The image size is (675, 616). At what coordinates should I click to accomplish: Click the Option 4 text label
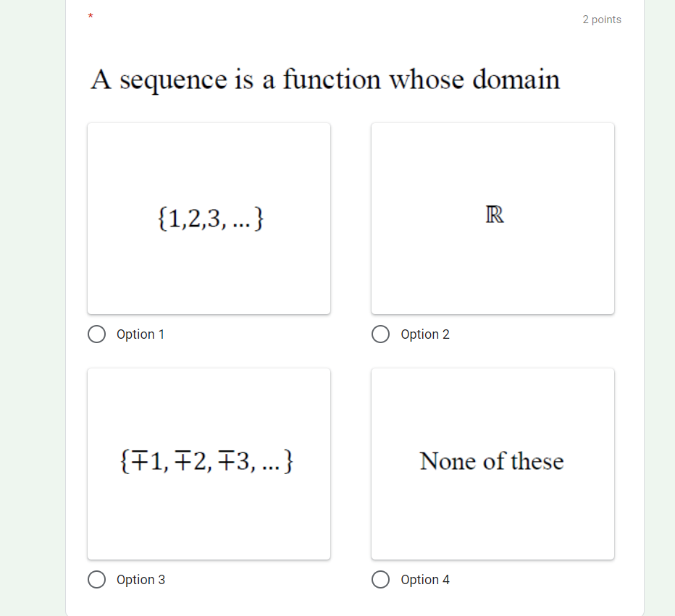pyautogui.click(x=425, y=580)
